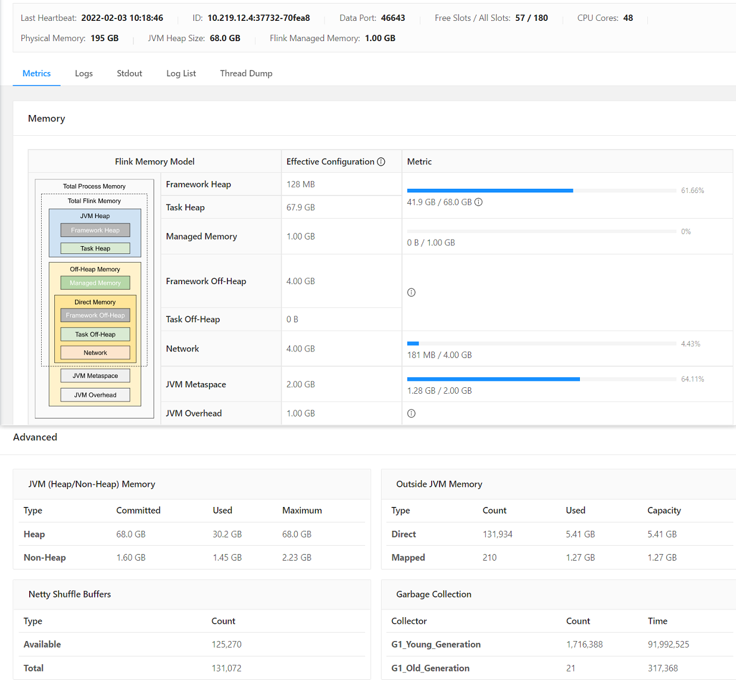The height and width of the screenshot is (700, 736).
Task: Open the Logs tab
Action: point(83,73)
